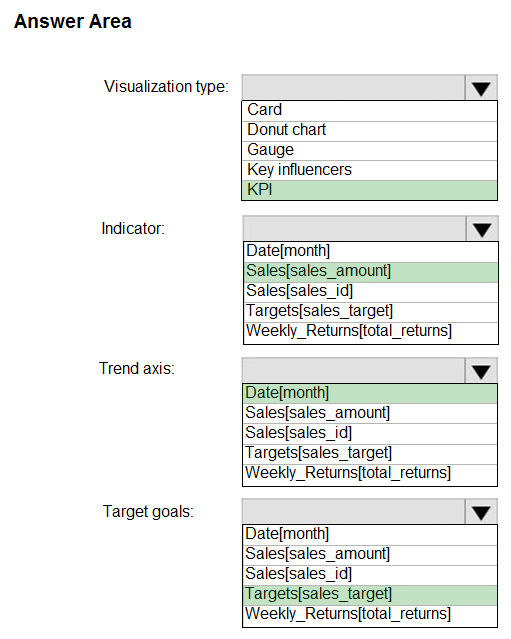511x639 pixels.
Task: Select Sales[sales_id] under Trend axis
Action: (370, 434)
